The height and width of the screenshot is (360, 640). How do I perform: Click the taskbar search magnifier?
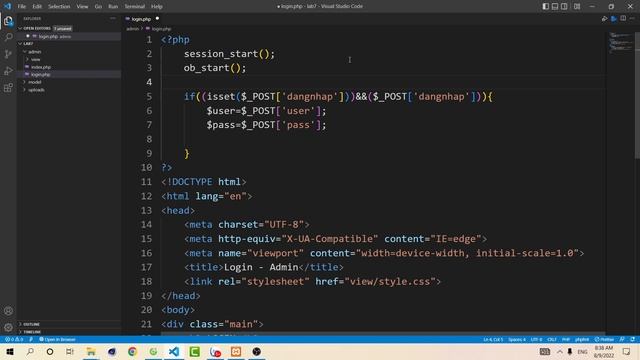click(x=30, y=351)
